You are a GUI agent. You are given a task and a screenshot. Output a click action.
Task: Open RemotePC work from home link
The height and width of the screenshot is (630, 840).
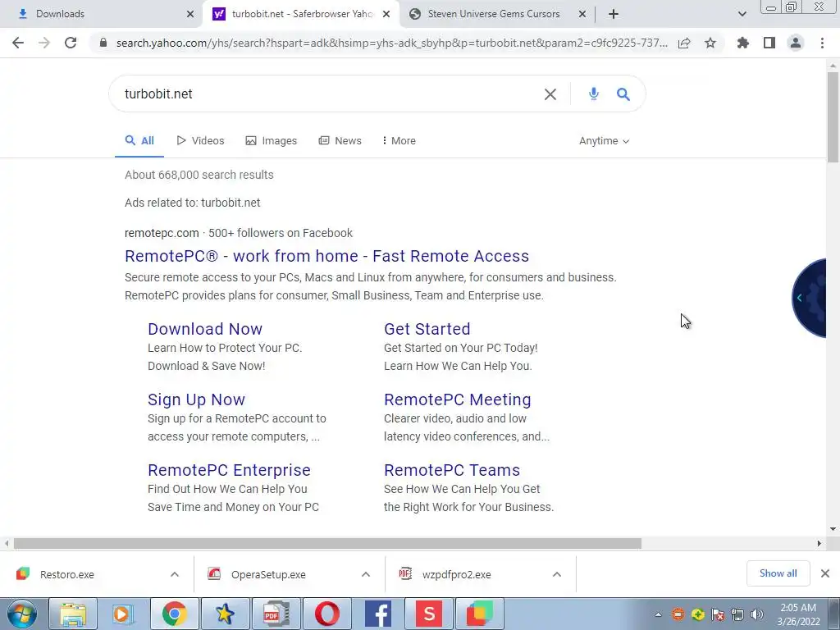point(326,256)
